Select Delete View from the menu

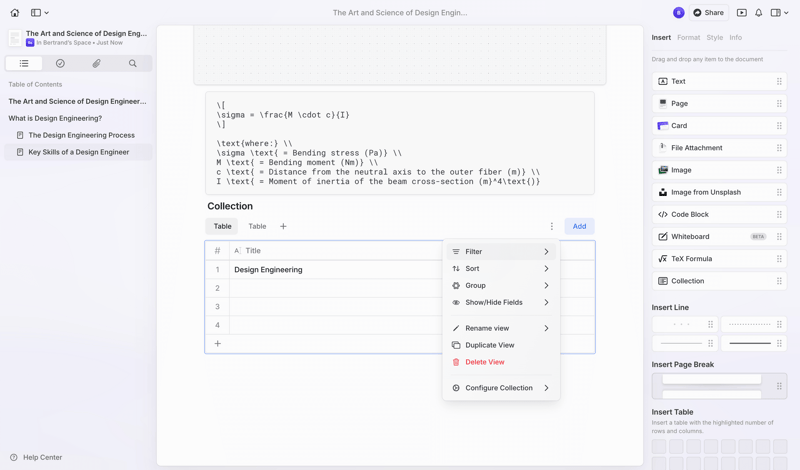(485, 362)
